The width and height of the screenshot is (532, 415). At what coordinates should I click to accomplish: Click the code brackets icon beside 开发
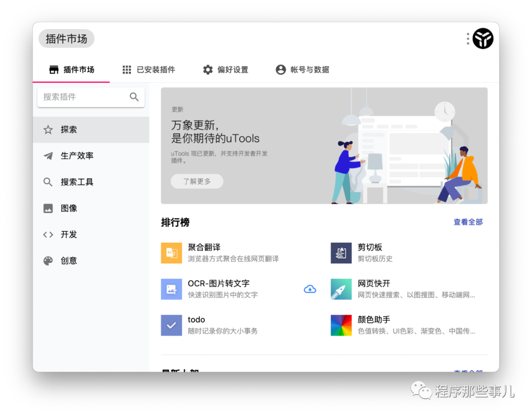click(48, 235)
